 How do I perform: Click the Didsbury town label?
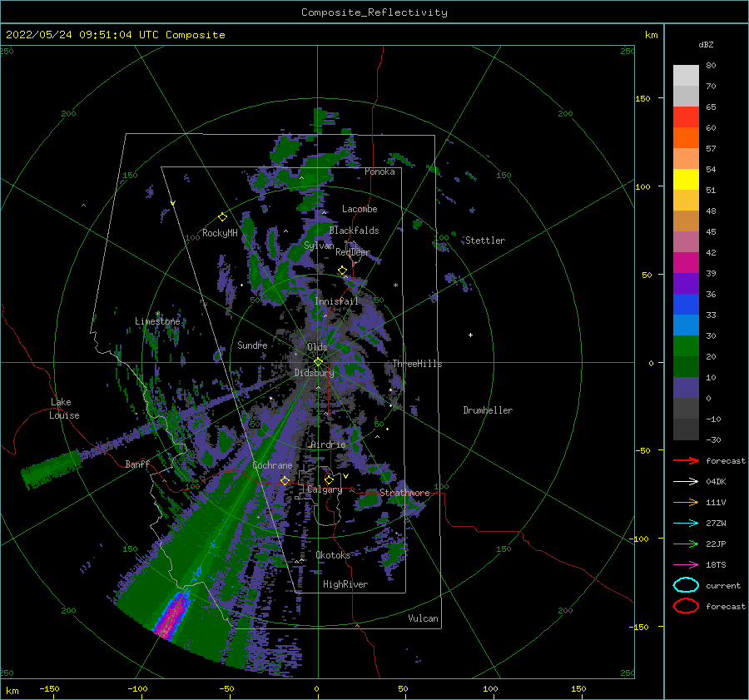(x=314, y=373)
